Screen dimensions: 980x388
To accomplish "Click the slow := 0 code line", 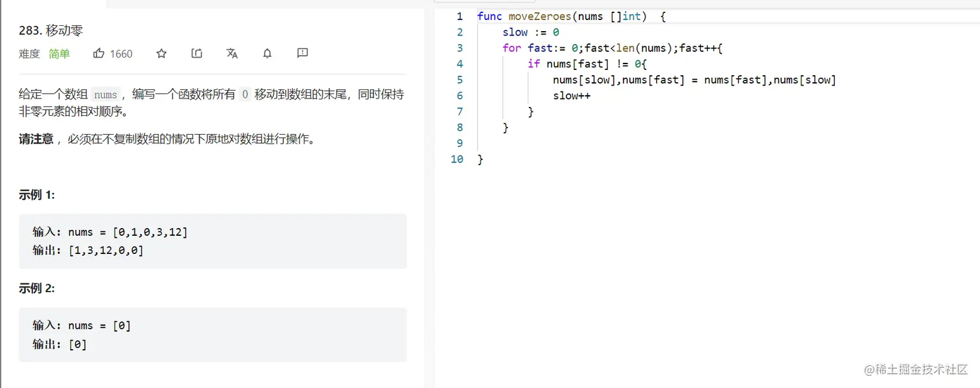I will click(x=531, y=32).
